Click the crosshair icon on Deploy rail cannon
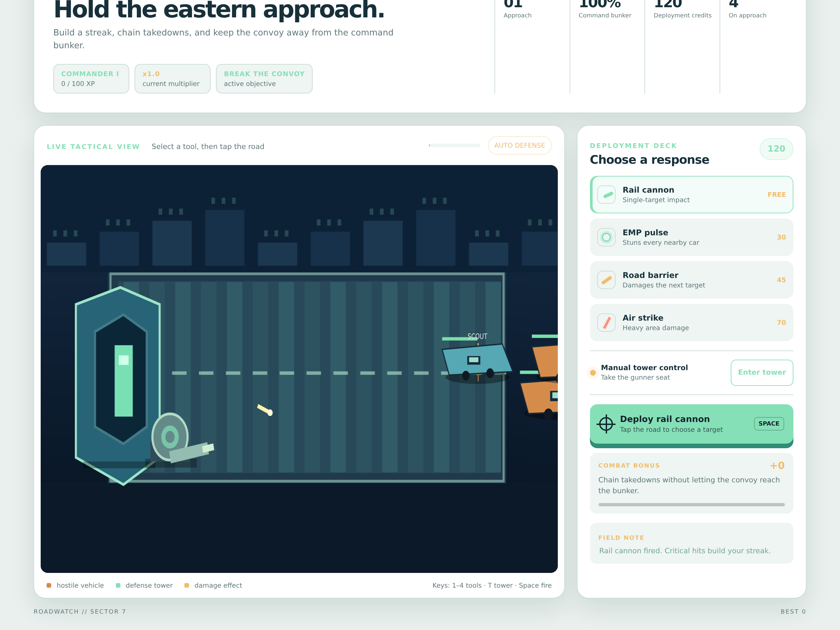The height and width of the screenshot is (630, 840). tap(606, 424)
